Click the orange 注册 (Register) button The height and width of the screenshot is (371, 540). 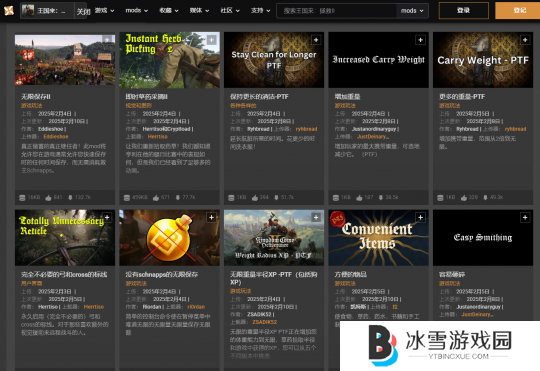(x=518, y=10)
